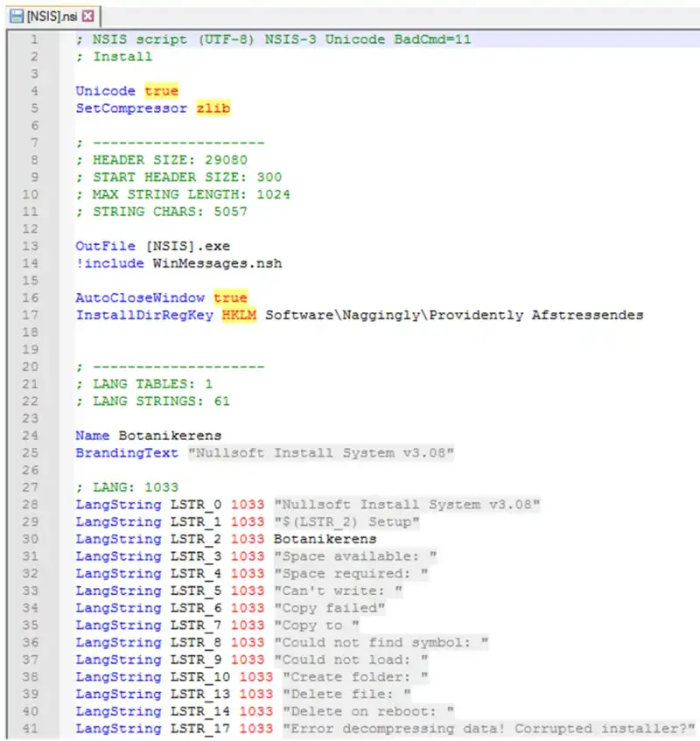Click the 'Copy failed' string
Image resolution: width=700 pixels, height=741 pixels.
coord(330,608)
